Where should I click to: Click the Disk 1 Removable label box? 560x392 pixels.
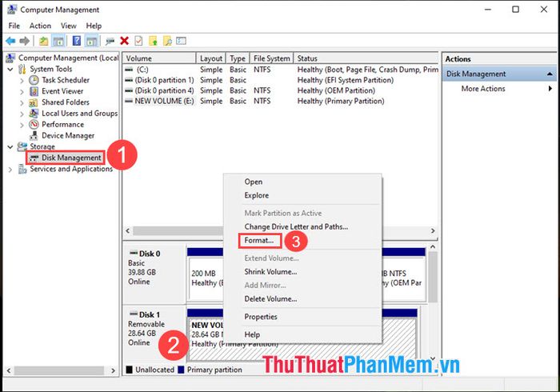click(x=154, y=334)
